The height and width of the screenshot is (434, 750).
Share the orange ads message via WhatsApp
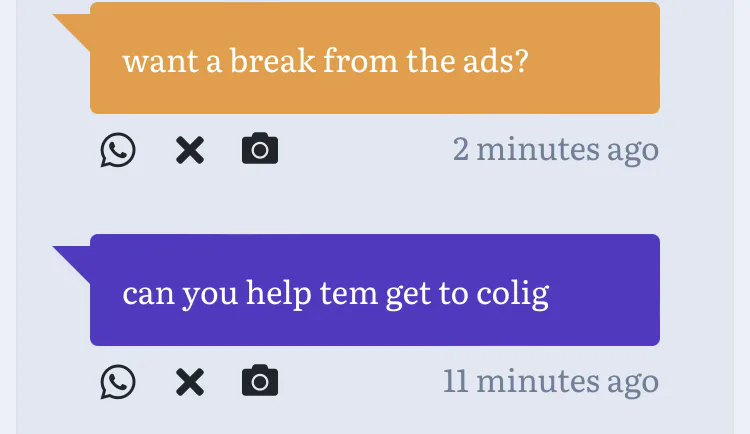click(118, 150)
